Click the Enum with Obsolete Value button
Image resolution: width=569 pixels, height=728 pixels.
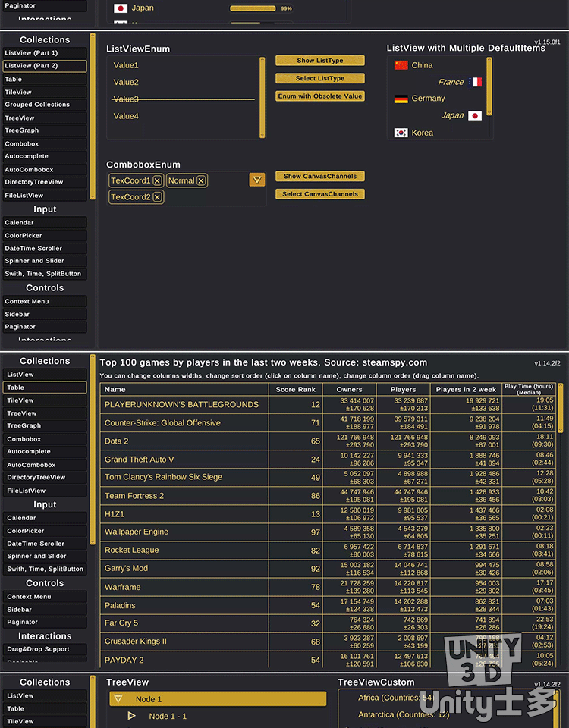[320, 96]
